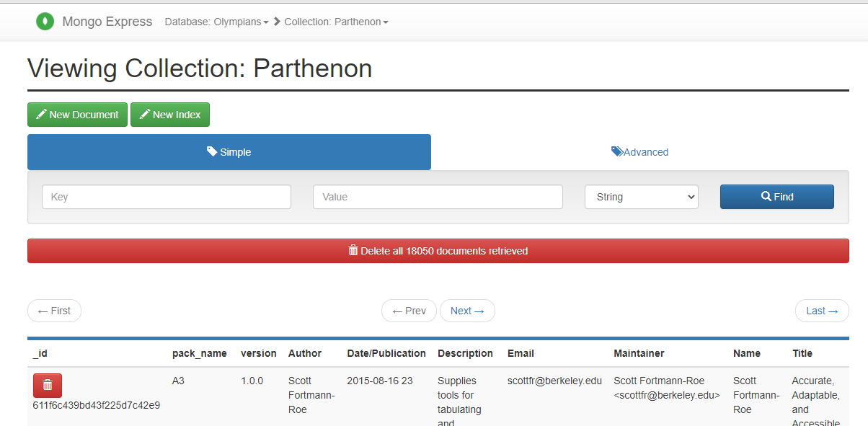This screenshot has width=868, height=426.
Task: Switch to the Advanced search tab
Action: point(640,152)
